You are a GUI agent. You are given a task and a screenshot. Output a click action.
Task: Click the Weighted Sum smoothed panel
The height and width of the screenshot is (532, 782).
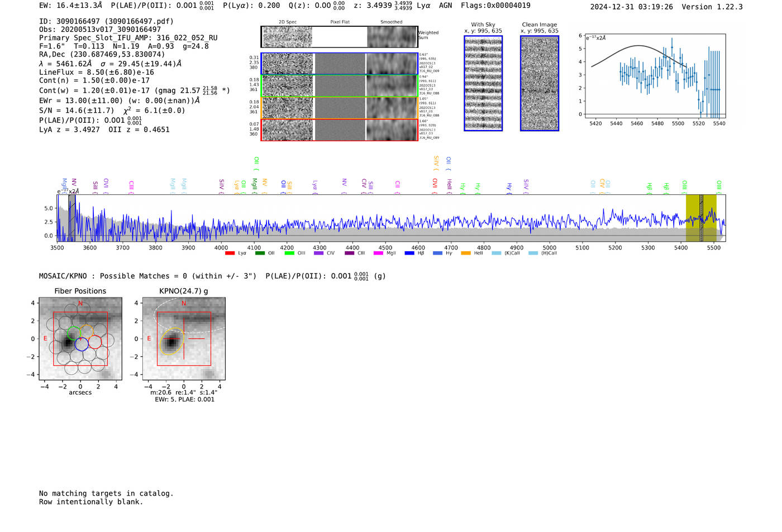pyautogui.click(x=392, y=37)
